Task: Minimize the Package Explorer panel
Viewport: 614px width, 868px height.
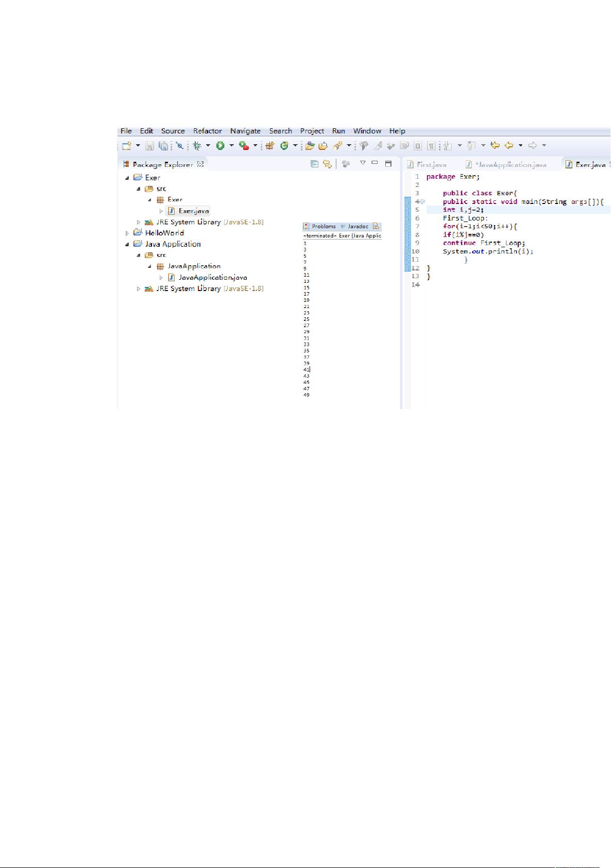Action: pos(374,162)
